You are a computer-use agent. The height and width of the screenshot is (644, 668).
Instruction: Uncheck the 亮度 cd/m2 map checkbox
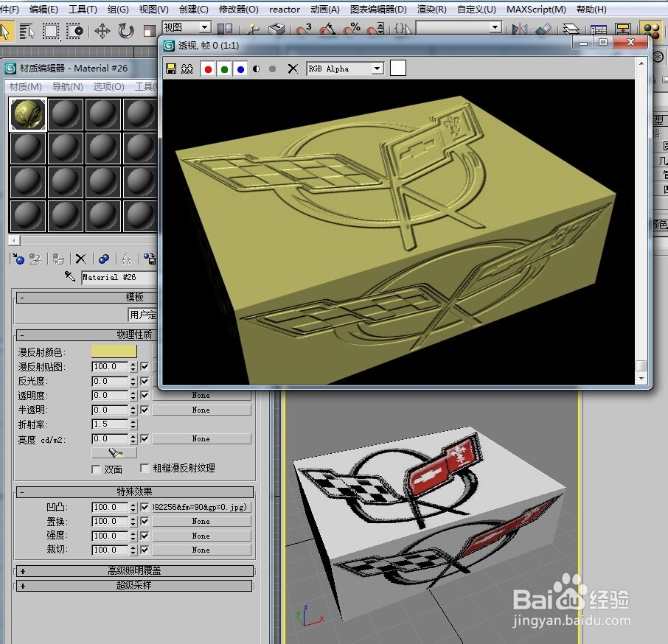click(145, 438)
